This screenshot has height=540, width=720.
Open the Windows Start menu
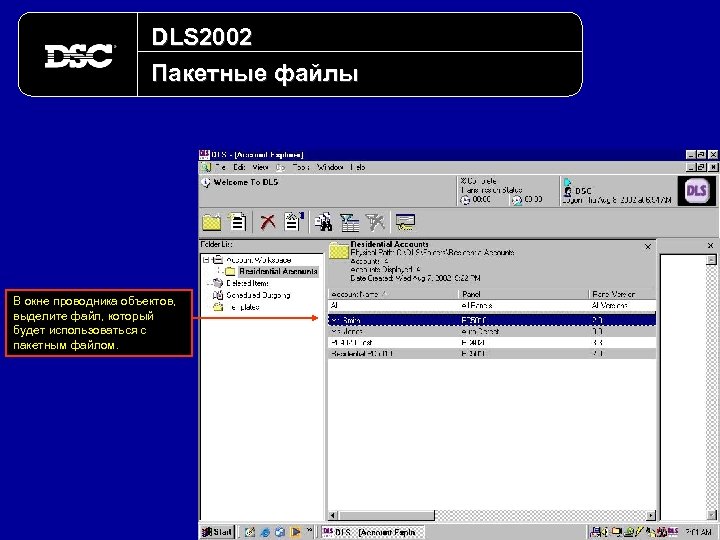[218, 532]
